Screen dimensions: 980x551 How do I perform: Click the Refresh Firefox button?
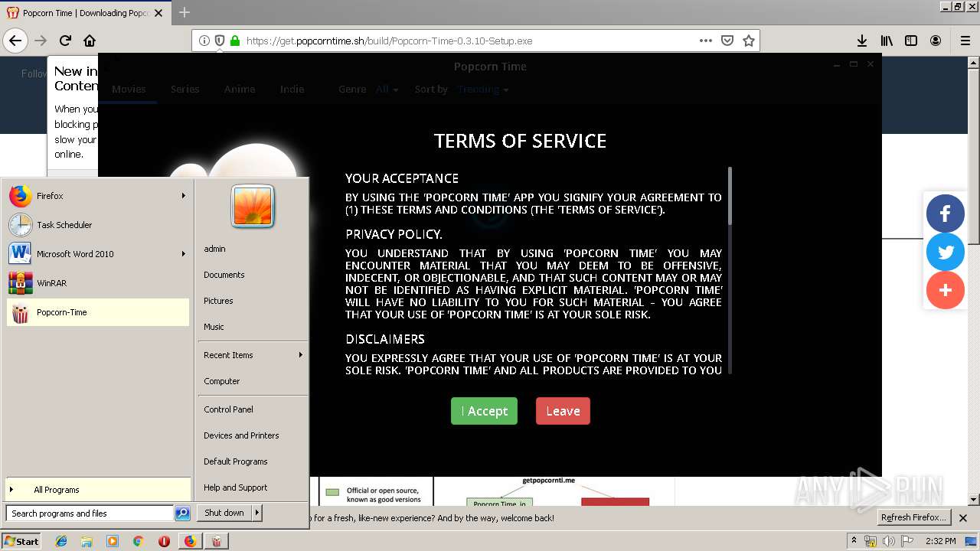click(x=913, y=517)
